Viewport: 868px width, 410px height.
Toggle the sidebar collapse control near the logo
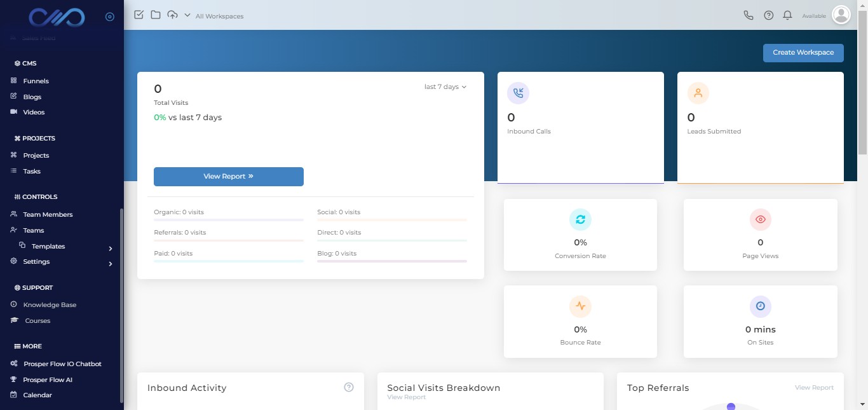tap(109, 17)
